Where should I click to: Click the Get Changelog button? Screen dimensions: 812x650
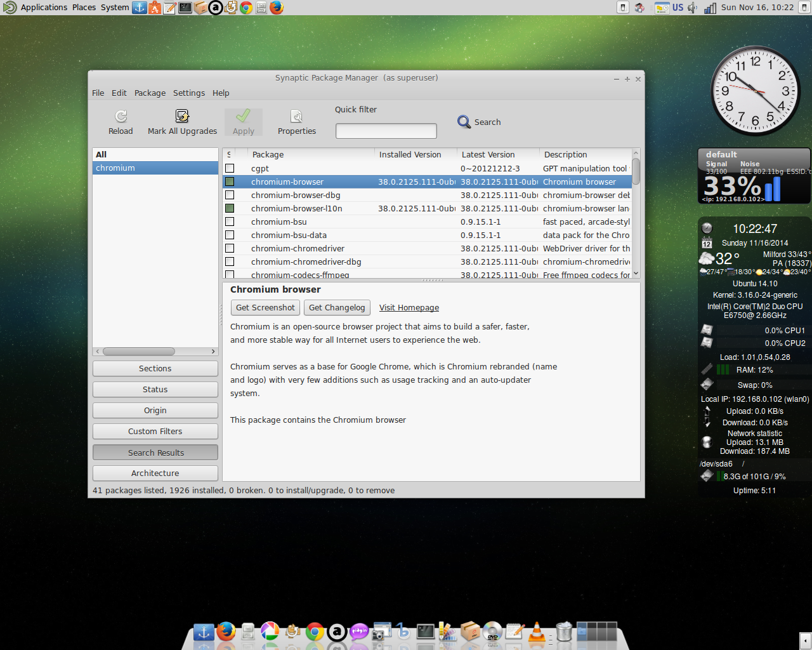(x=337, y=307)
